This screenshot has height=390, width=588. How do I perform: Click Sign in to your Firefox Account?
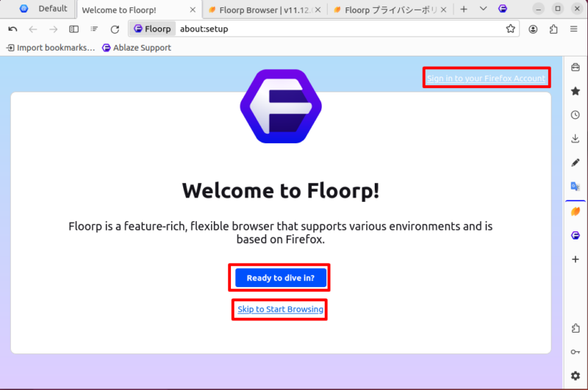(486, 79)
